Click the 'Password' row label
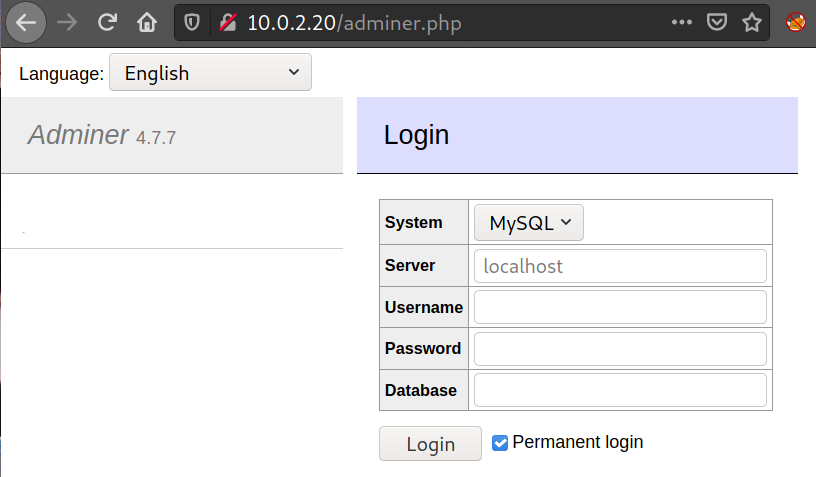Screen dimensions: 816x477 (x=423, y=349)
